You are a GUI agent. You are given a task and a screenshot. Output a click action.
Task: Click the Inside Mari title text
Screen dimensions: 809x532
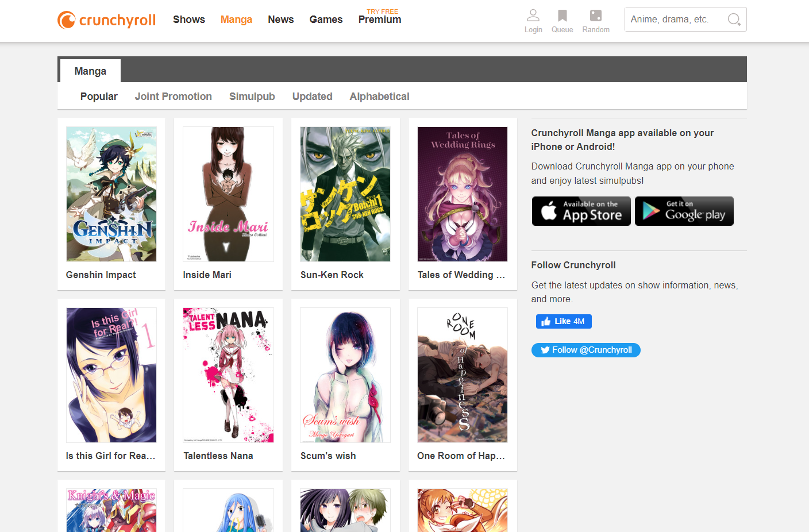tap(207, 275)
